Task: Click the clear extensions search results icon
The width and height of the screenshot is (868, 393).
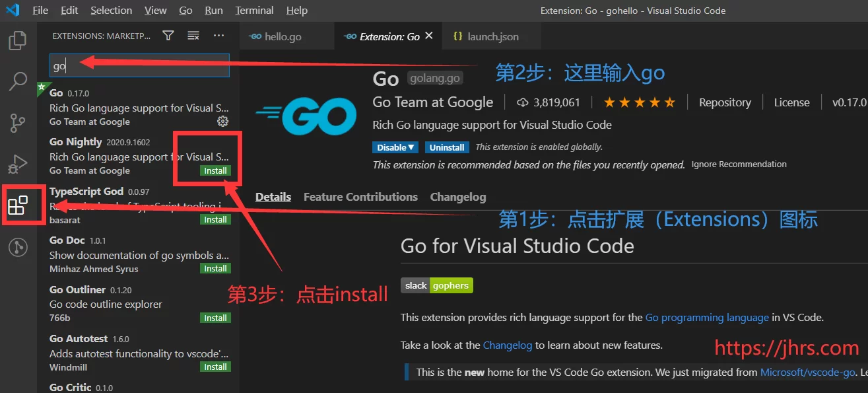Action: click(x=193, y=35)
